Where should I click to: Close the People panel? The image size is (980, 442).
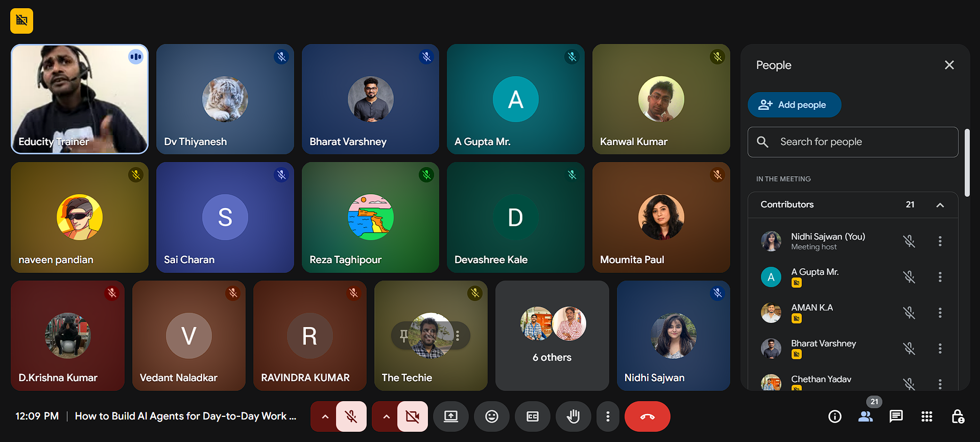[949, 65]
